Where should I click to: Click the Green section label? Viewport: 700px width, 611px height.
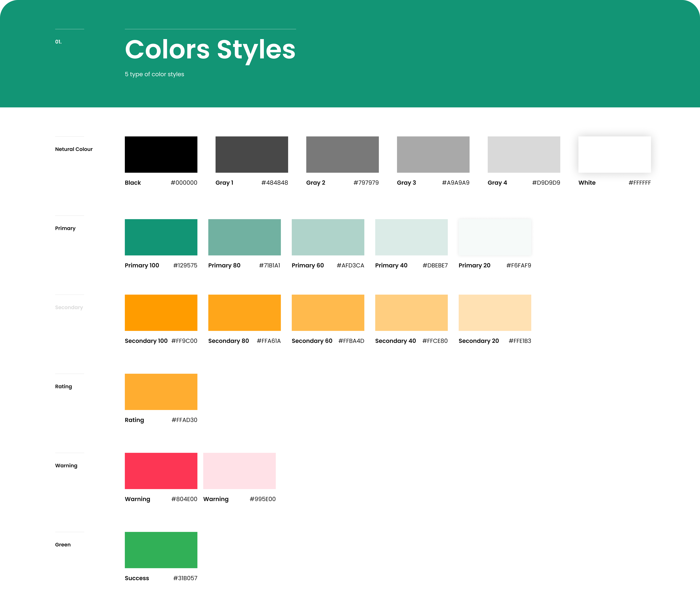(63, 545)
